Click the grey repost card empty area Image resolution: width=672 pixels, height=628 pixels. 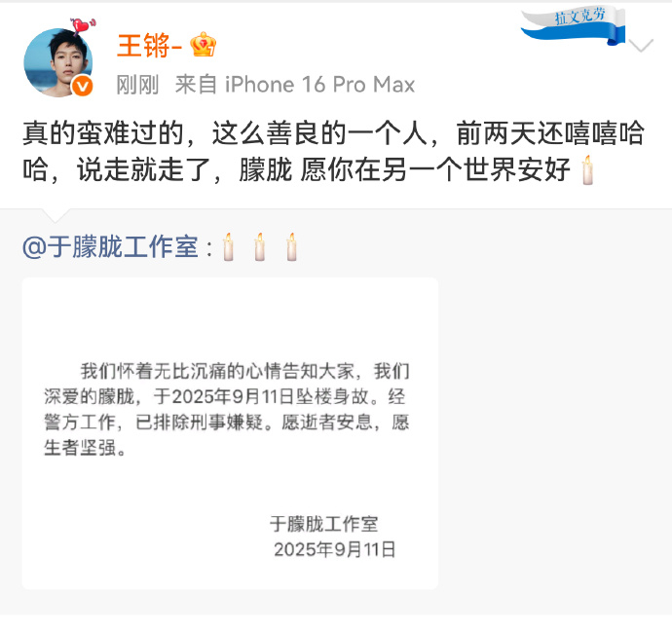[553, 428]
